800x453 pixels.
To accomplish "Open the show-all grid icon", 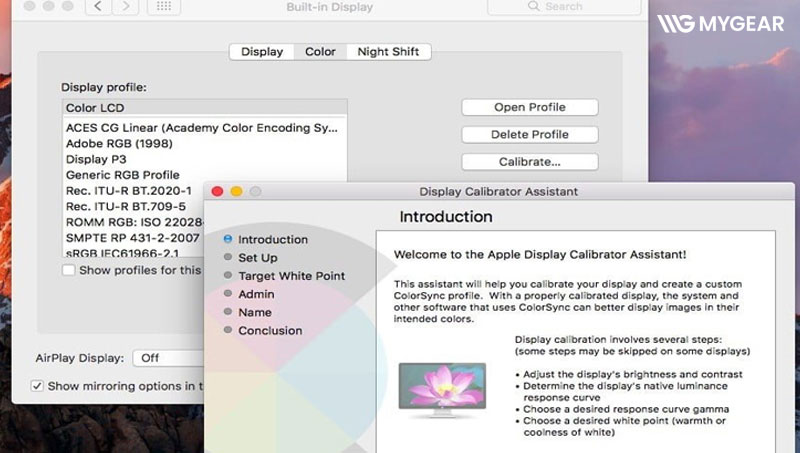I will coord(163,7).
